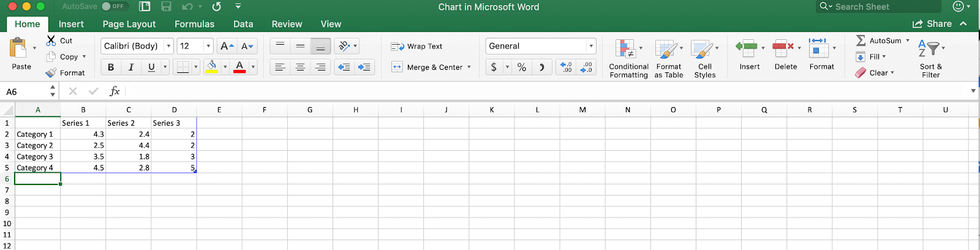Click the Italic formatting icon
The image size is (980, 250).
click(x=131, y=67)
